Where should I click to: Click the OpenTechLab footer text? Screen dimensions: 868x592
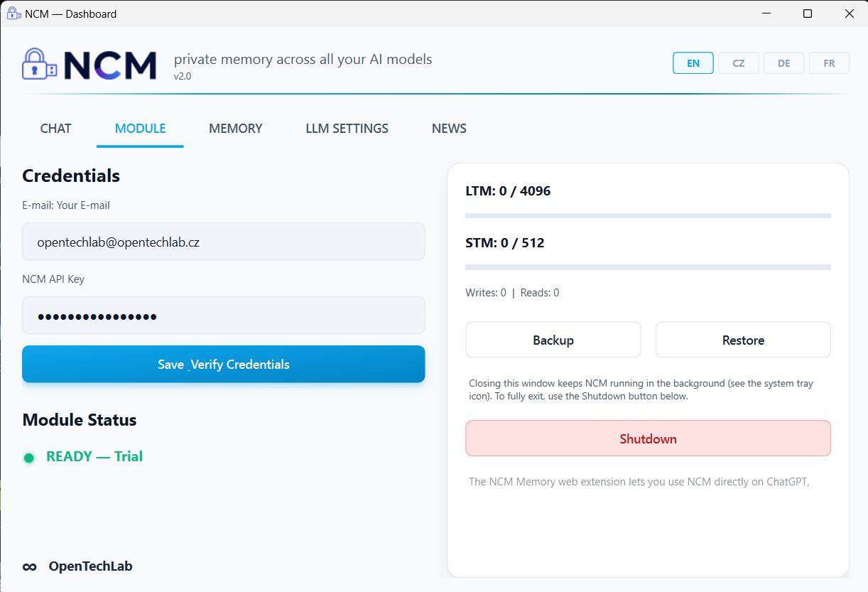click(x=90, y=566)
